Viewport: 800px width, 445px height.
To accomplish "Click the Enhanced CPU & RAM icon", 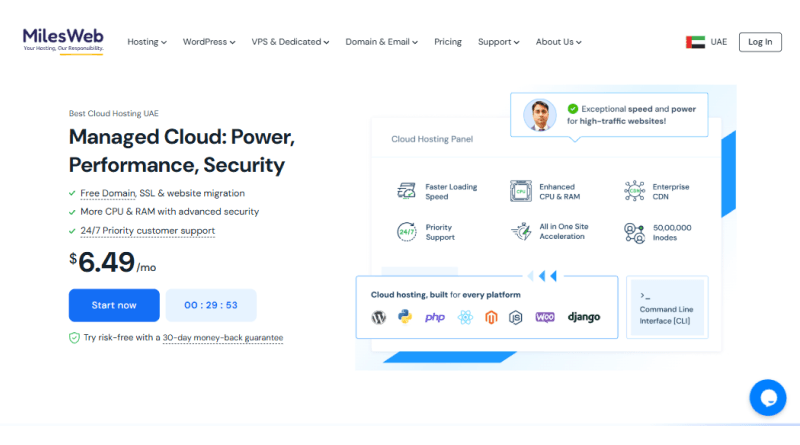I will click(520, 191).
